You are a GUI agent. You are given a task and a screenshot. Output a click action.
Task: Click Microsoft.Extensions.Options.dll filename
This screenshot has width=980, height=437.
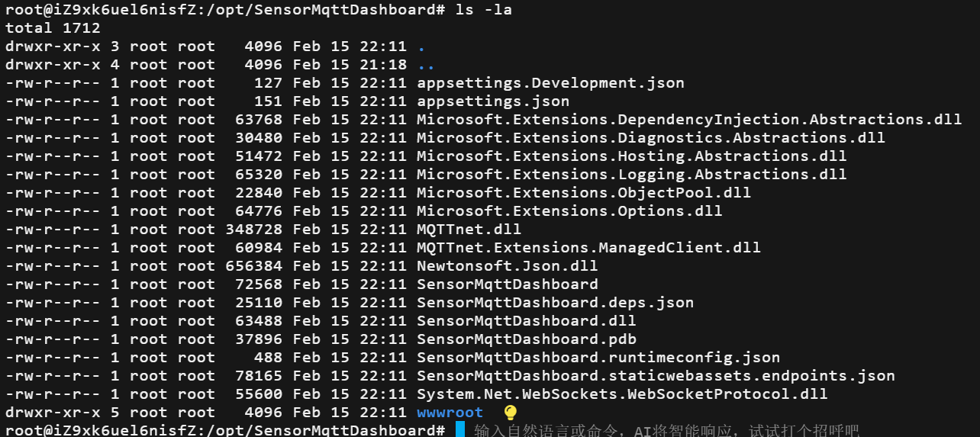pyautogui.click(x=569, y=211)
